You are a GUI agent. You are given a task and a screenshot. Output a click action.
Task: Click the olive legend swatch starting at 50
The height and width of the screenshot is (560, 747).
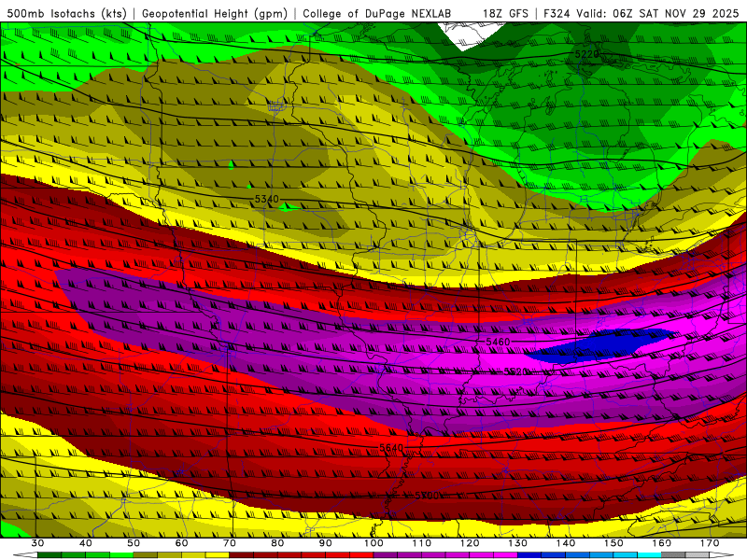pyautogui.click(x=146, y=555)
